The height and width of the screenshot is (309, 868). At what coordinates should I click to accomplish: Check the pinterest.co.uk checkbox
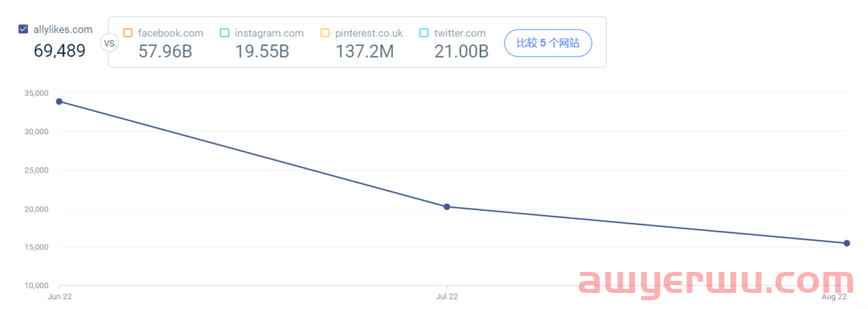click(325, 33)
